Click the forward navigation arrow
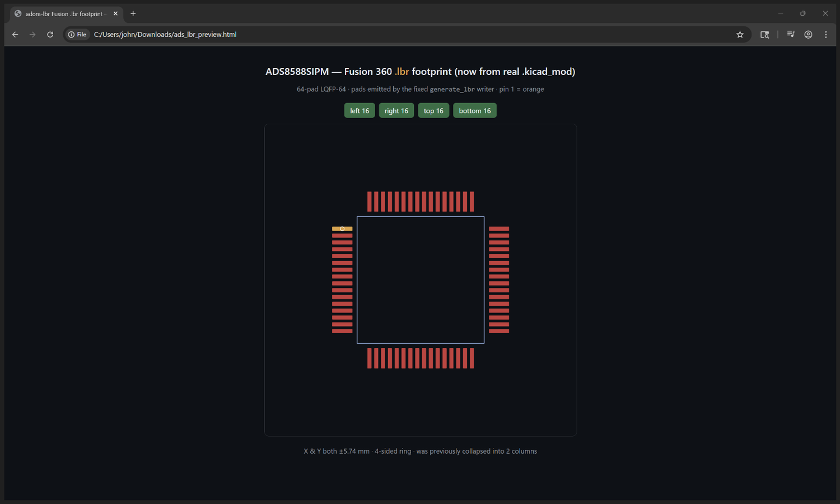Screen dimensions: 840x504 (x=32, y=35)
